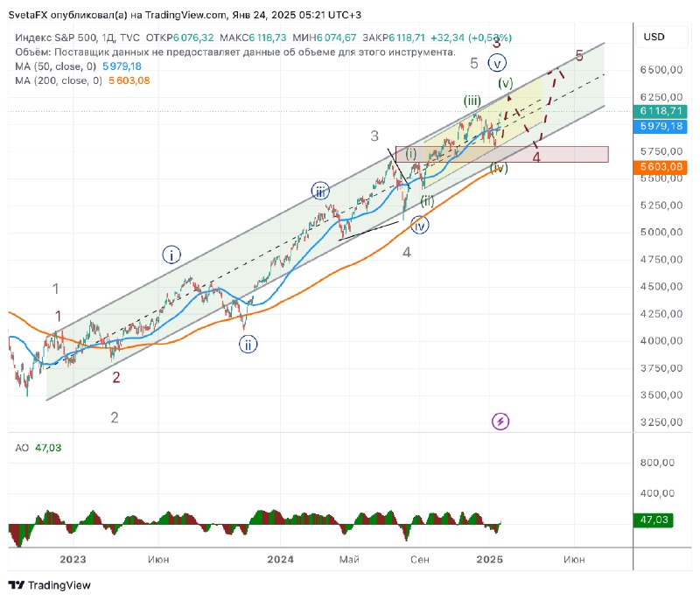Click the circled blue wave label iv
The image size is (700, 600).
[x=420, y=226]
